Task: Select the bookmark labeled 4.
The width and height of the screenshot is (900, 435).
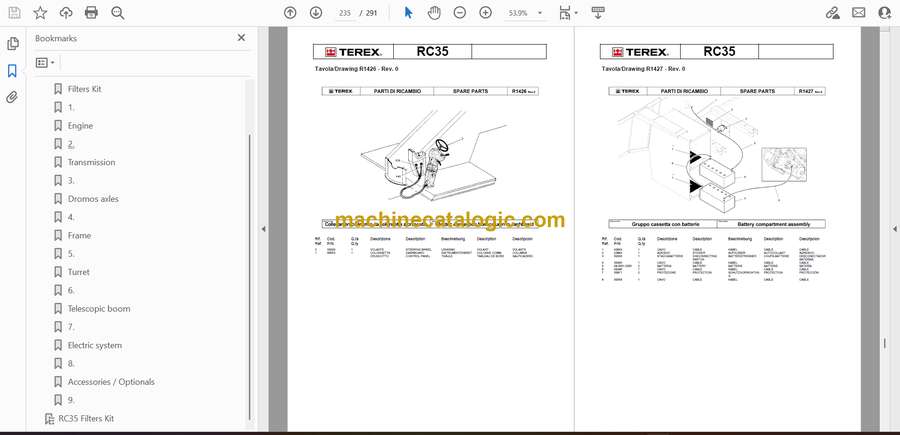Action: [x=71, y=217]
